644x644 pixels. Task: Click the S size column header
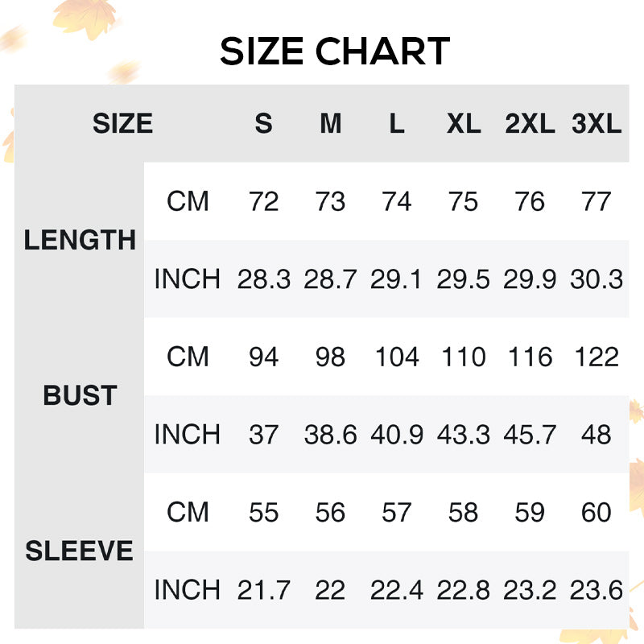tap(264, 124)
